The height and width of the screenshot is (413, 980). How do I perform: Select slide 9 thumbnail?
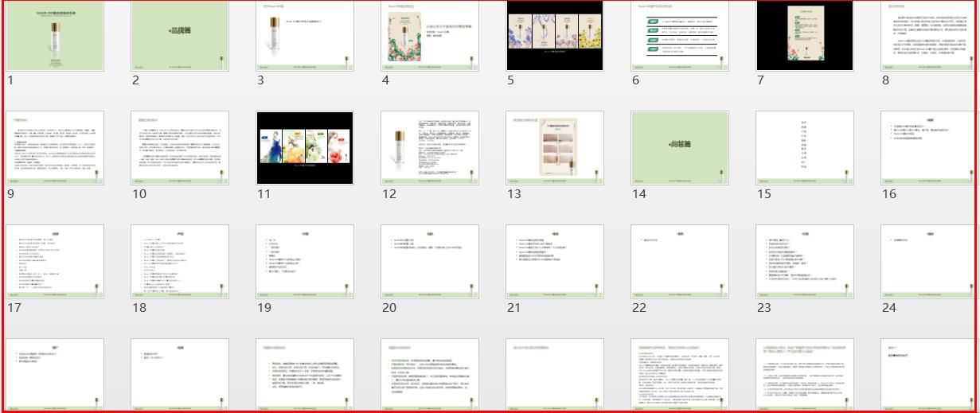[55, 148]
